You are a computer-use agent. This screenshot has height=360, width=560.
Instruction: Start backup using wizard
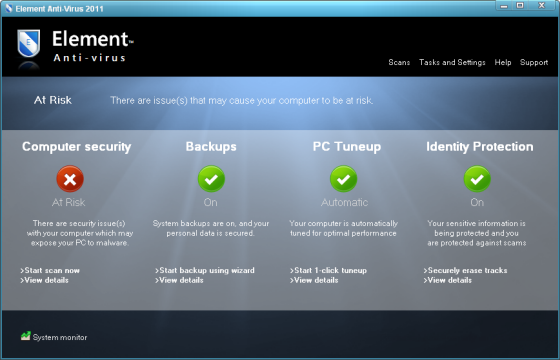coord(205,270)
